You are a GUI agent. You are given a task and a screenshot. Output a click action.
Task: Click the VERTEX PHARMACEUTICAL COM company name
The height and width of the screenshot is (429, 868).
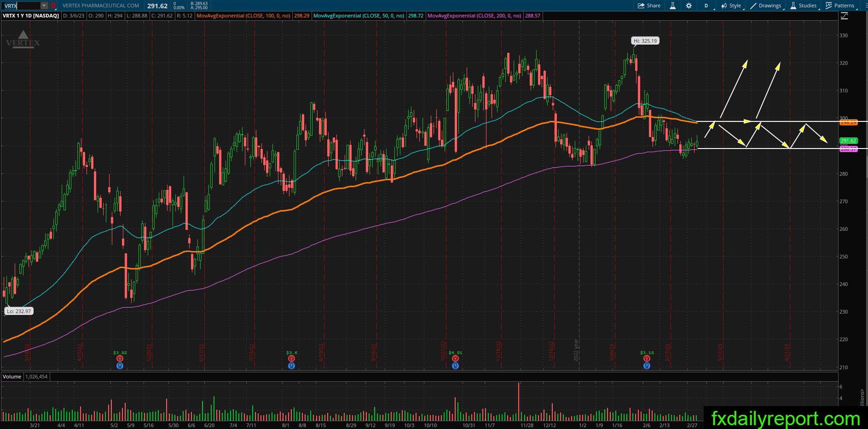(x=101, y=6)
